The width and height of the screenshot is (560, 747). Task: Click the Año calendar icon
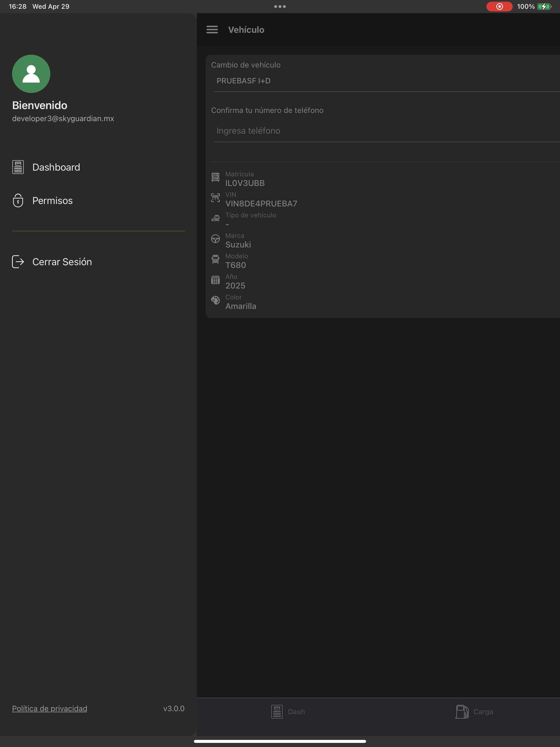[215, 280]
